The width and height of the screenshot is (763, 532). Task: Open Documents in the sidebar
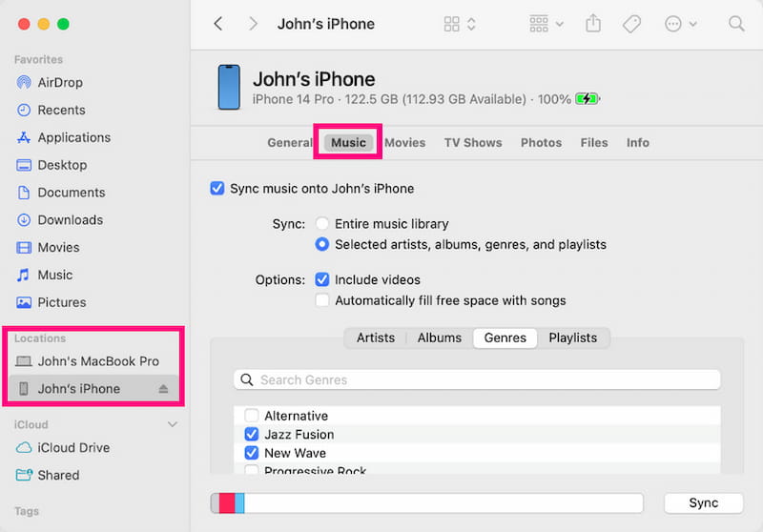pos(60,193)
